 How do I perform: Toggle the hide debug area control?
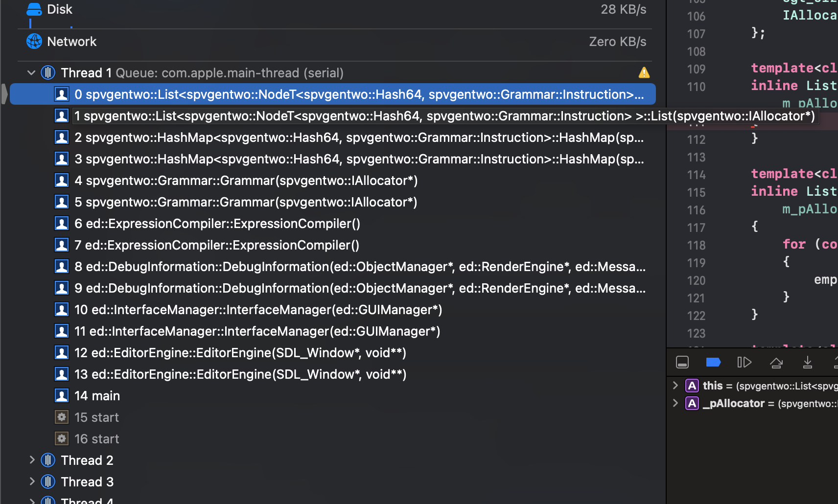(x=682, y=362)
